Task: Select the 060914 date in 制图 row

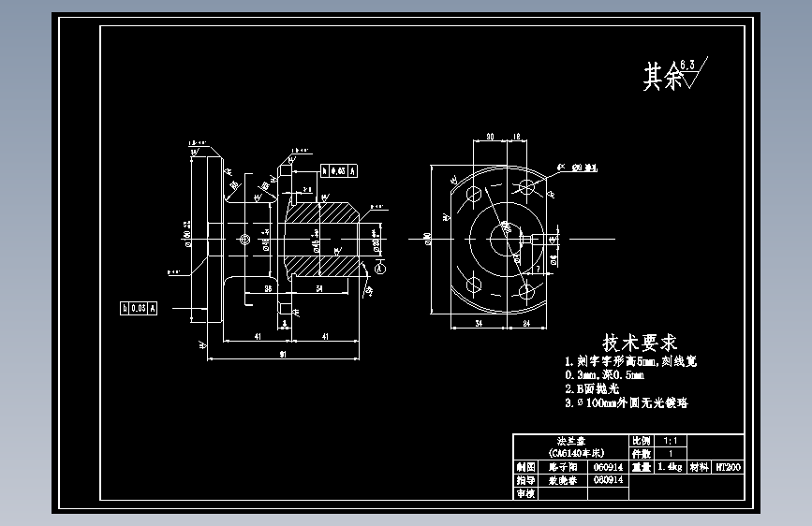Action: point(608,467)
